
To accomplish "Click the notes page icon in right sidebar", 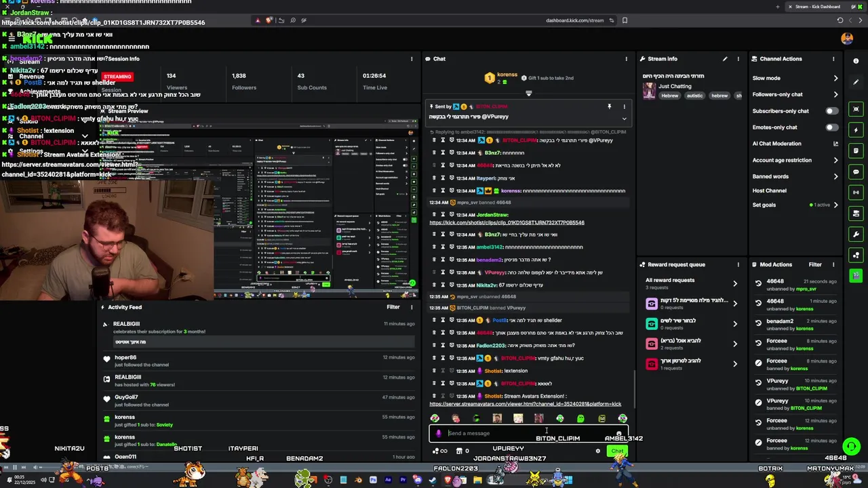I will click(x=856, y=150).
